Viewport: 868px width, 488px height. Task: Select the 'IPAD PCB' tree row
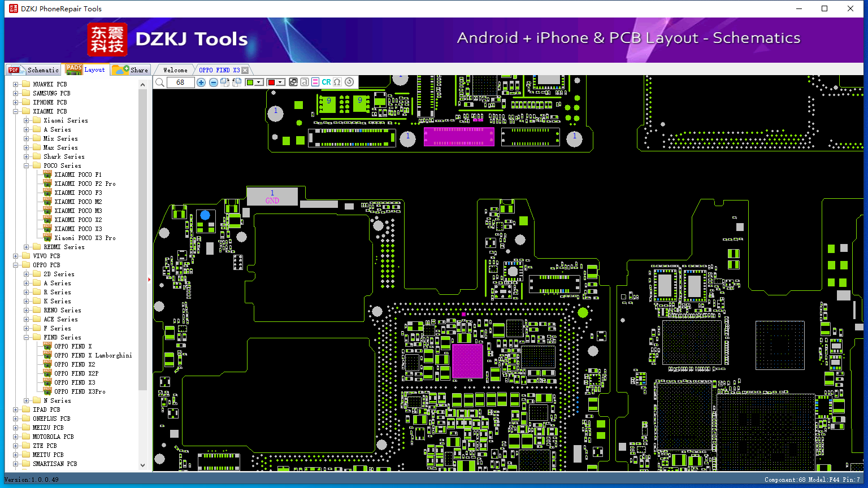click(x=46, y=409)
